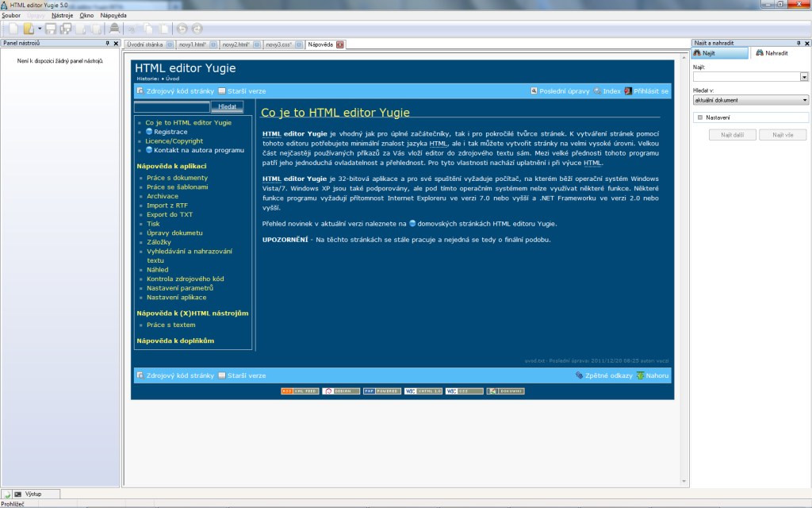Switch to the novy1.html tab
The width and height of the screenshot is (812, 508).
193,44
